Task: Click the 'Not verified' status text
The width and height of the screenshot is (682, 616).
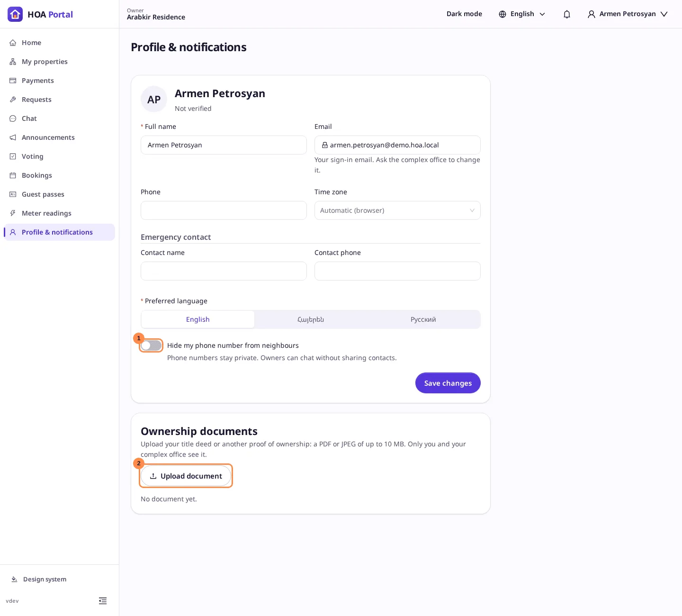Action: coord(193,109)
